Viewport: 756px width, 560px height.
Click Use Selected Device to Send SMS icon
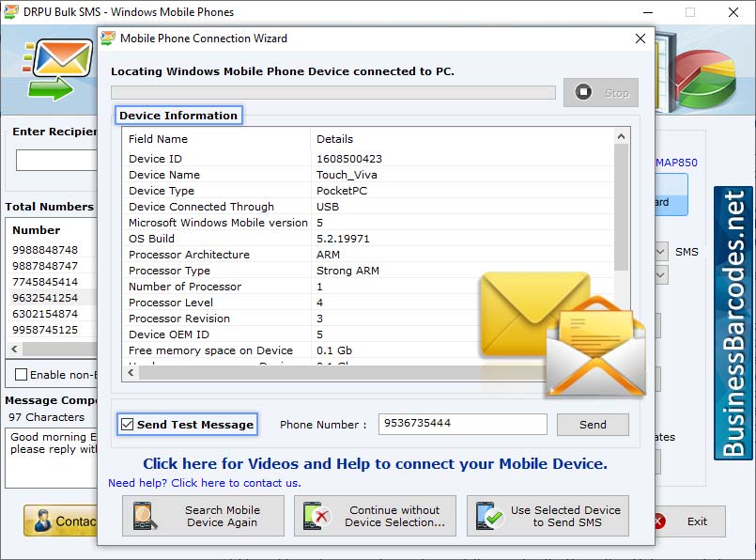487,516
